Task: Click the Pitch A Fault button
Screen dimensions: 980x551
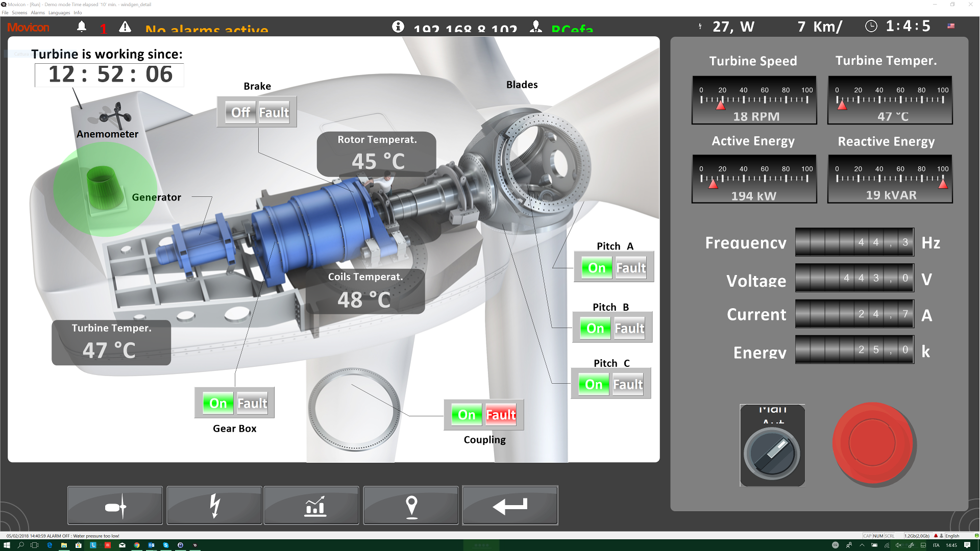Action: 631,268
